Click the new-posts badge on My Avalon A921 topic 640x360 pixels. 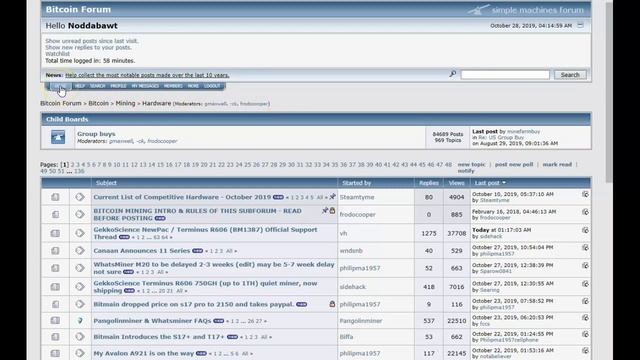click(201, 353)
